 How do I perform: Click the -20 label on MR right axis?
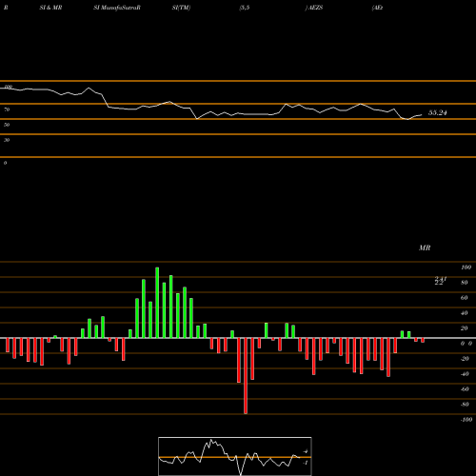click(465, 359)
